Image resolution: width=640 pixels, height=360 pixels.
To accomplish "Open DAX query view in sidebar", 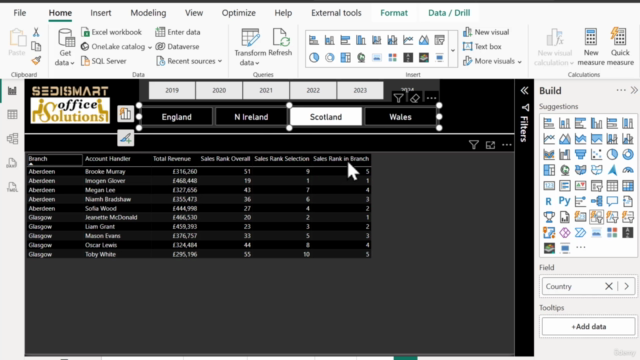I will 12,163.
